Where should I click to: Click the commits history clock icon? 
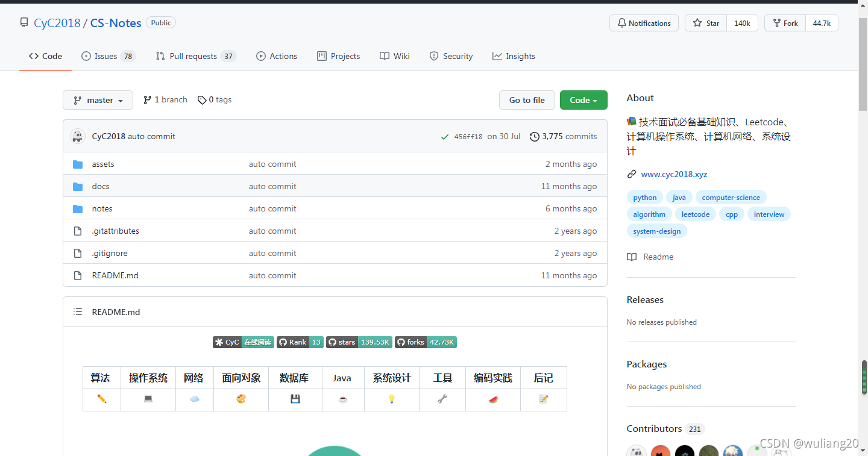(x=534, y=136)
